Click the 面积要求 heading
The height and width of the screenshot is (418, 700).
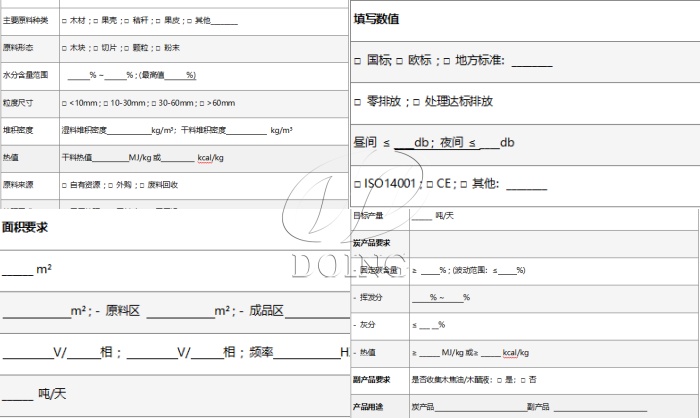coord(25,227)
